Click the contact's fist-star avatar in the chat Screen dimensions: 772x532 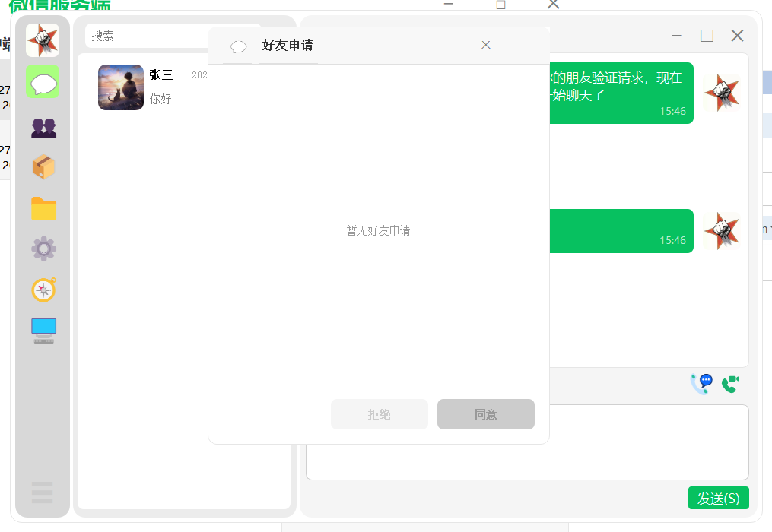722,93
